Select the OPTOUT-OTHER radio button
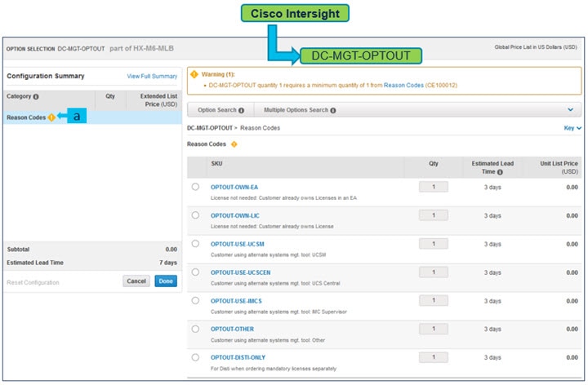 [195, 330]
